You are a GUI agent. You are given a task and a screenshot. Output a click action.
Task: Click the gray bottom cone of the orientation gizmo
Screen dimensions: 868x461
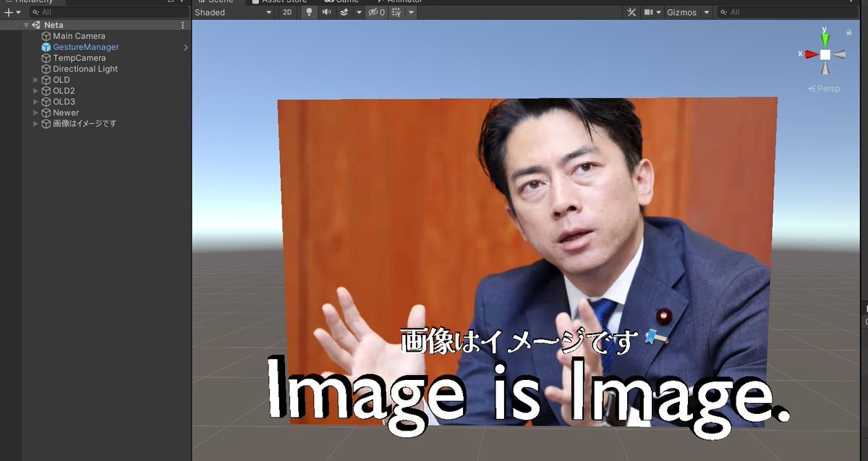[825, 67]
